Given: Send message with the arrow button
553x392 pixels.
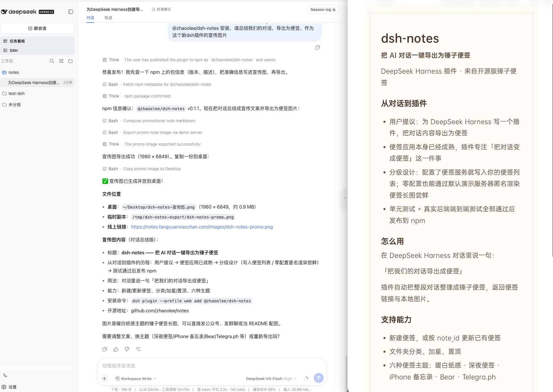Looking at the screenshot, I should coord(319,378).
